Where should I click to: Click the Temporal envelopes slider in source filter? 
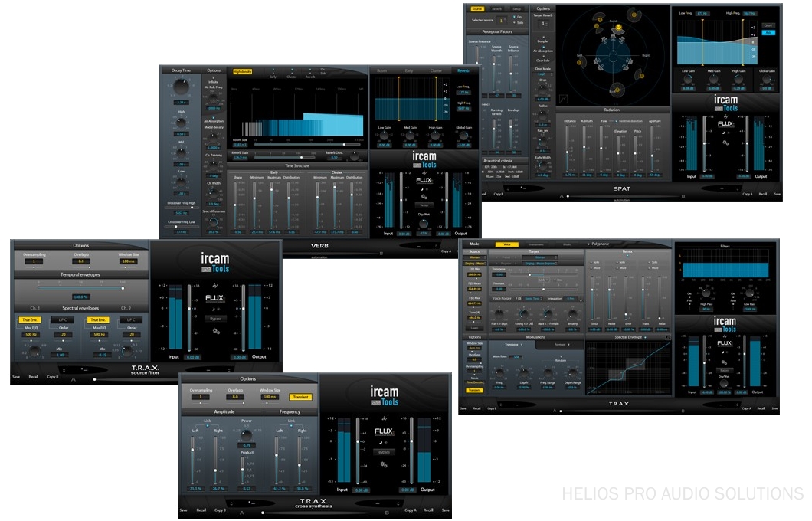80,288
